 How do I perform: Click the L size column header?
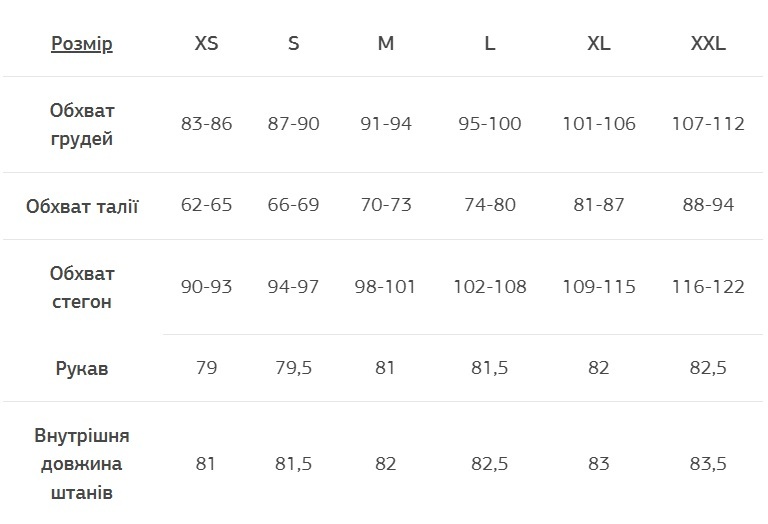tap(489, 44)
